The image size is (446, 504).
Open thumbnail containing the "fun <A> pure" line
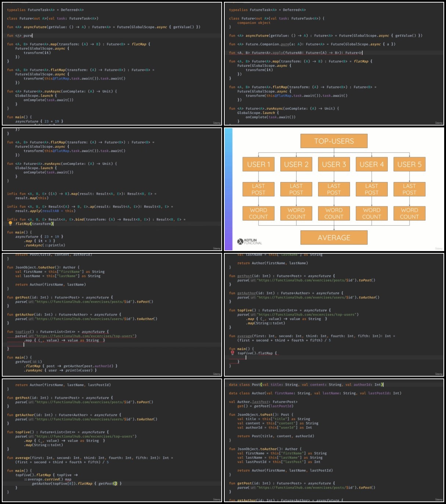pos(112,64)
